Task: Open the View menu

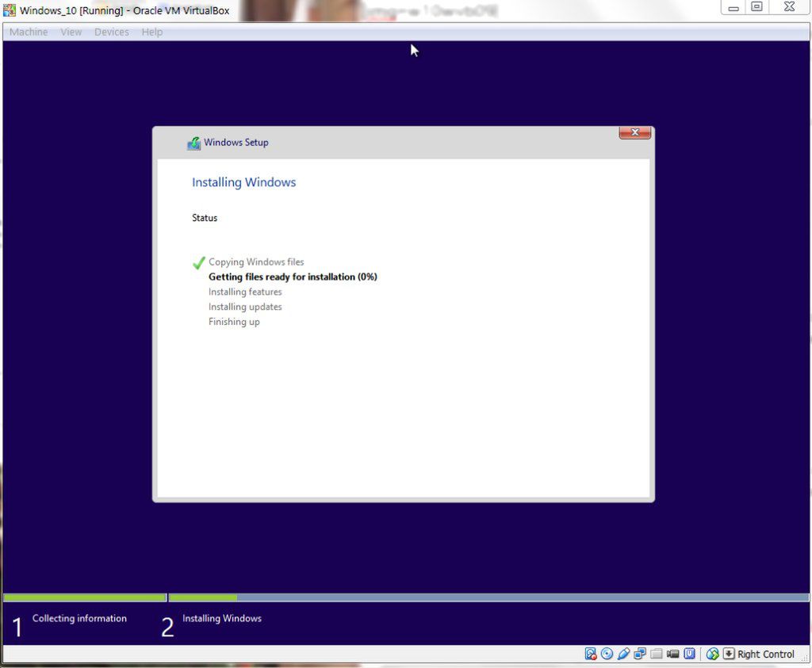Action: 71,32
